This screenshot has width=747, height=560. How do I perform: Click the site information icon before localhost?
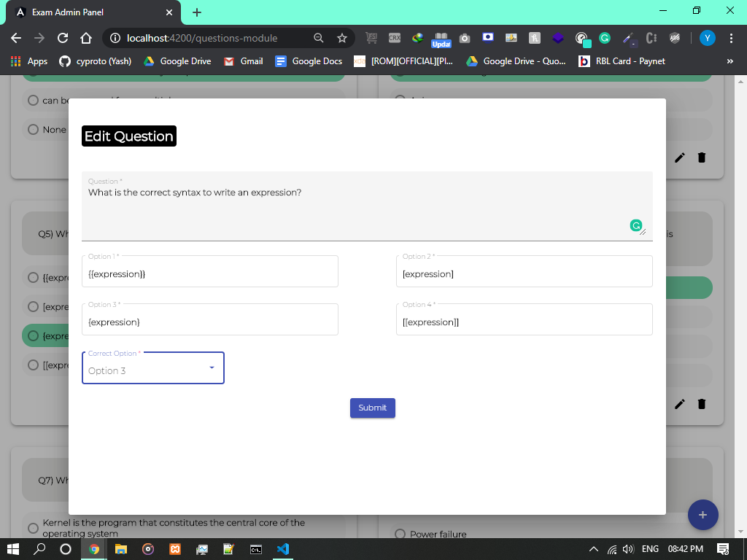(x=115, y=38)
